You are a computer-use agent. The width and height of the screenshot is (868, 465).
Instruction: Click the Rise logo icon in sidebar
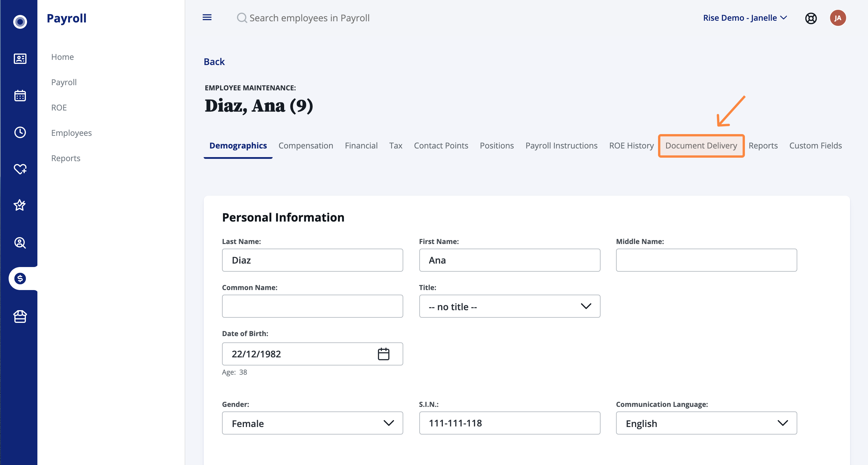click(20, 22)
